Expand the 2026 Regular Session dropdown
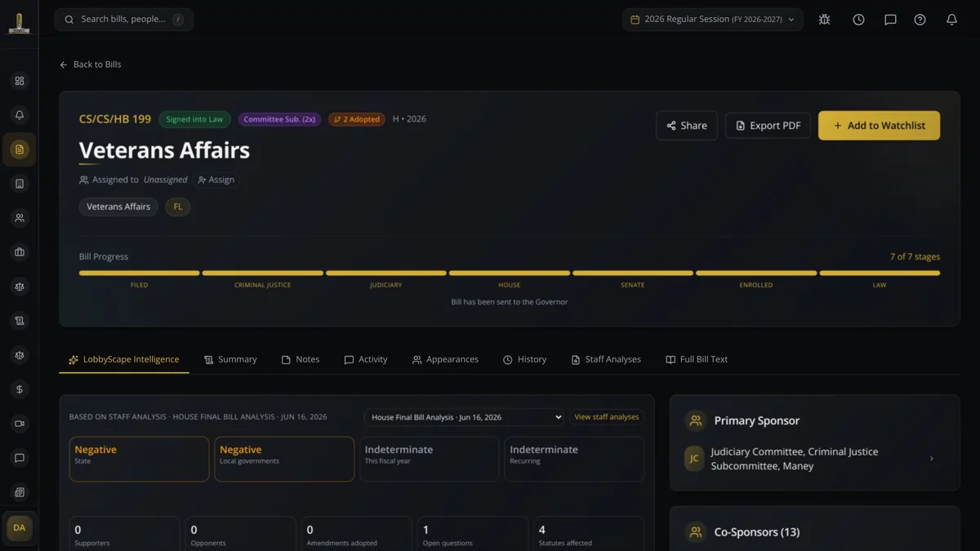980x551 pixels. click(713, 20)
